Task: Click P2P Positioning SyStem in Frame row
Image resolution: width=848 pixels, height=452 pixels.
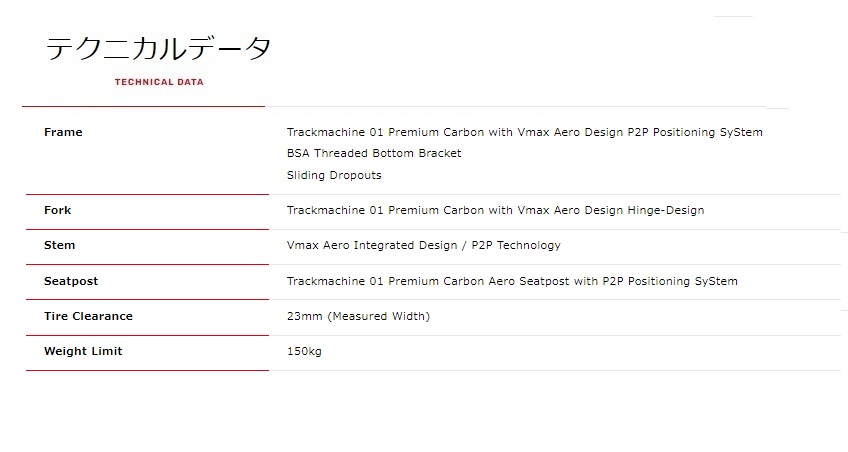Action: point(695,132)
